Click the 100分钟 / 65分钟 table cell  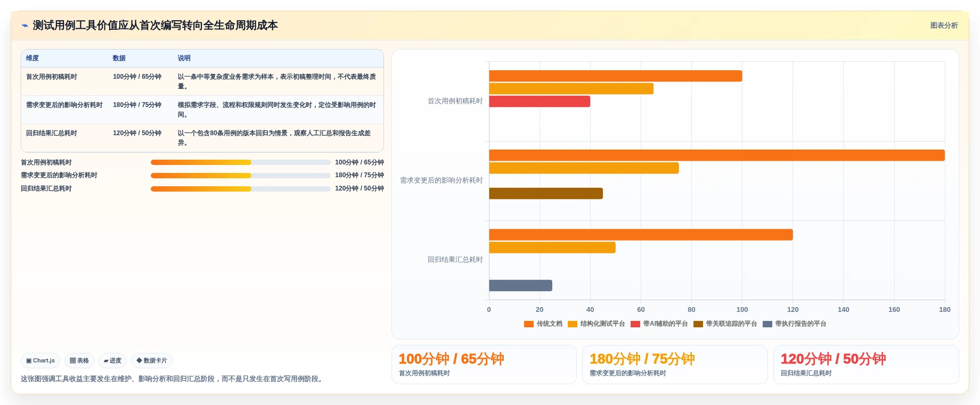point(137,77)
